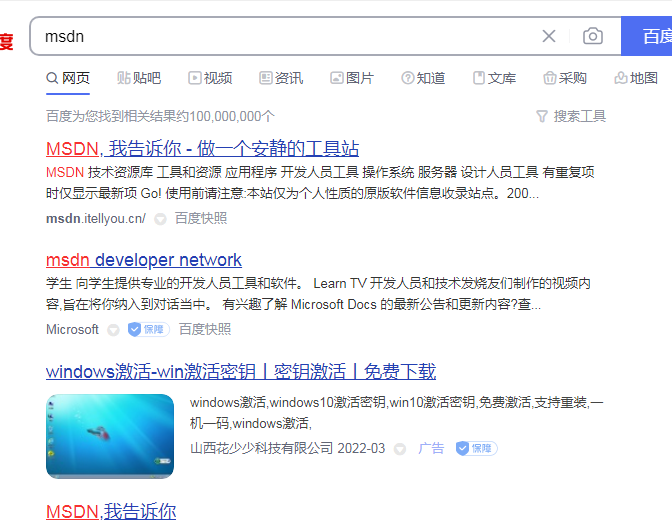Expand dropdown arrow after 山西花少少科技有限公司 2022-03
The height and width of the screenshot is (524, 672).
pyautogui.click(x=400, y=448)
